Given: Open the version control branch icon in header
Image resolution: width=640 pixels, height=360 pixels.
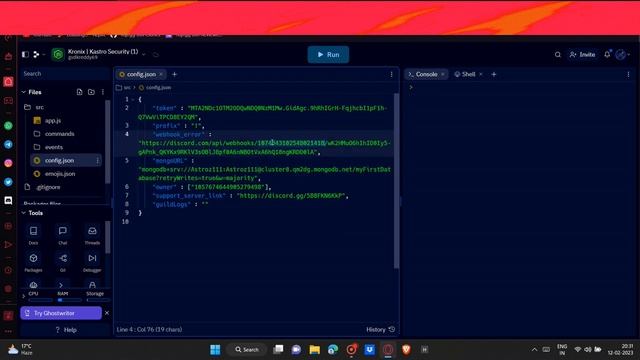Looking at the screenshot, I should click(36, 54).
